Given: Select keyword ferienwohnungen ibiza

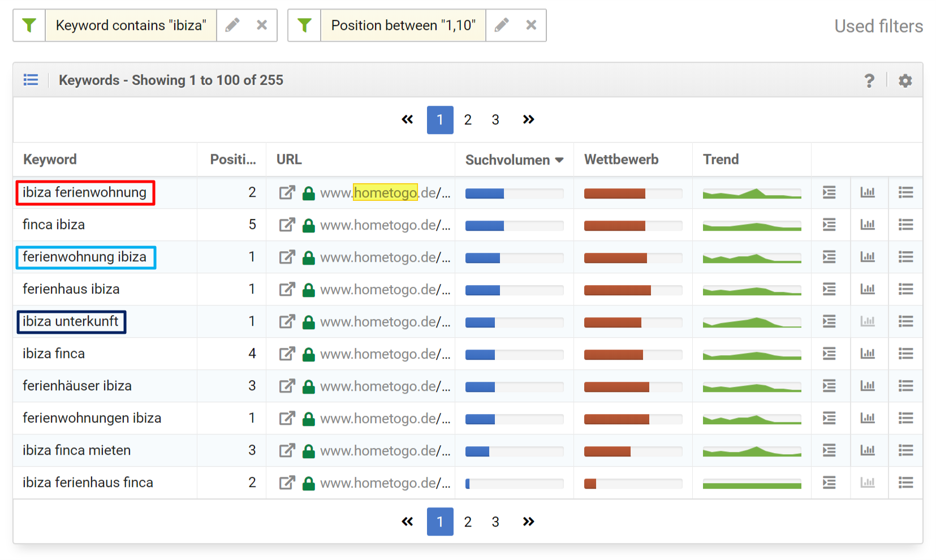Looking at the screenshot, I should pyautogui.click(x=92, y=418).
